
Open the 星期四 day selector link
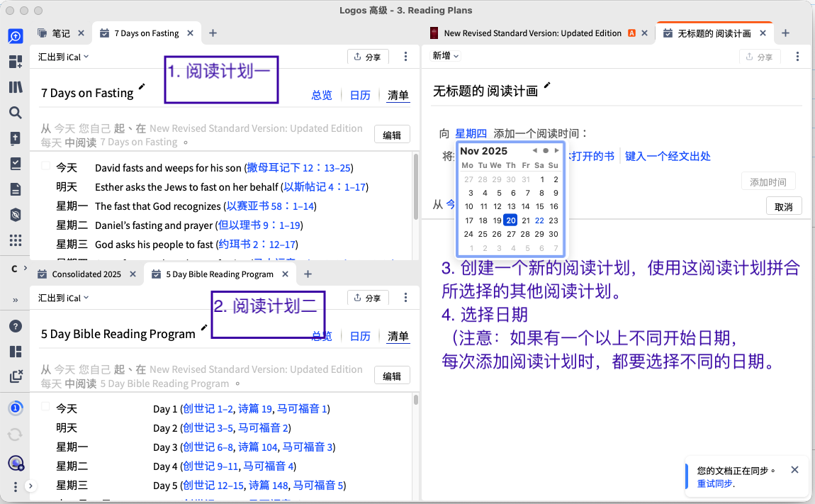471,134
